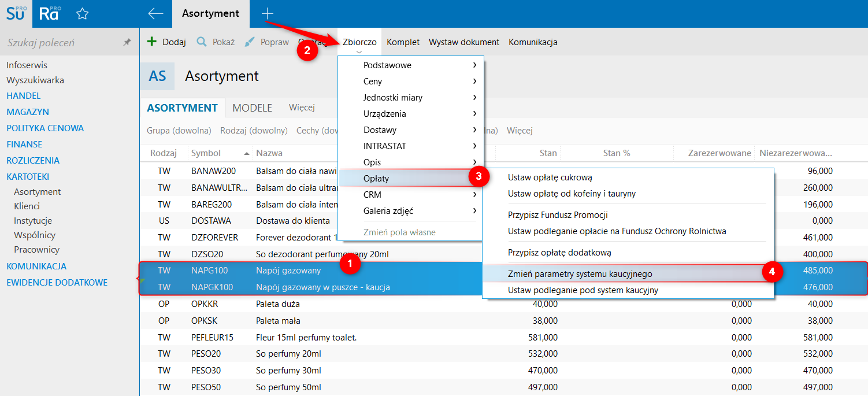The image size is (868, 396).
Task: Click the pin icon in search box
Action: (x=127, y=43)
